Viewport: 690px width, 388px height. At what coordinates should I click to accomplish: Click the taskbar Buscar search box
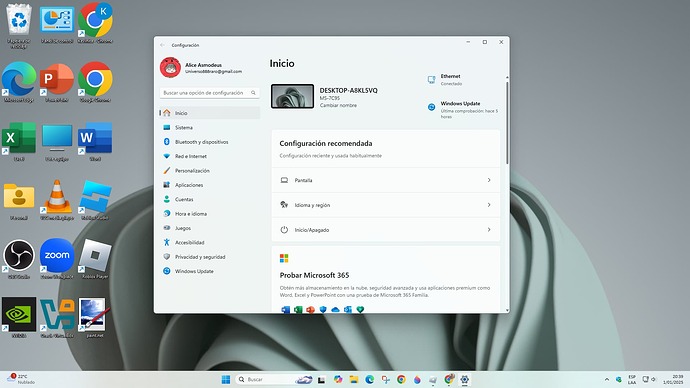point(276,379)
